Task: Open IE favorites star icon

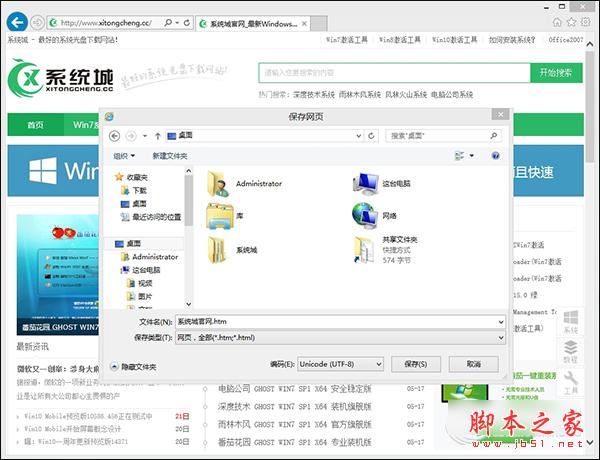Action: (x=571, y=22)
